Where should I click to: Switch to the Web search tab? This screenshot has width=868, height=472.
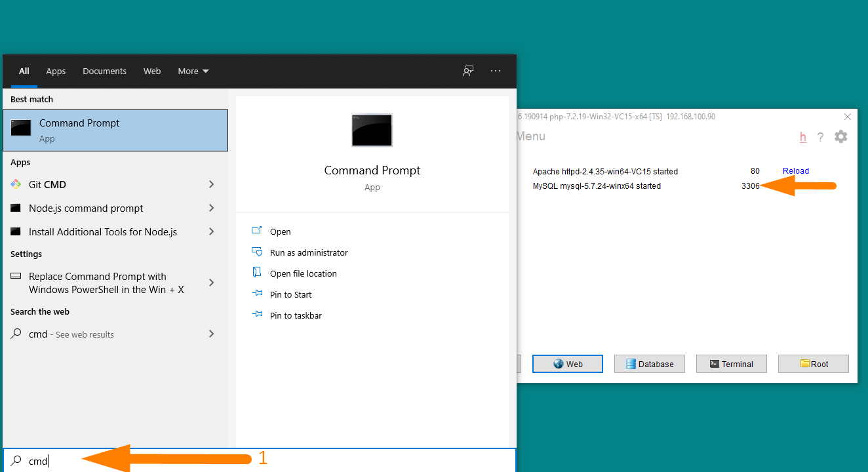click(152, 71)
